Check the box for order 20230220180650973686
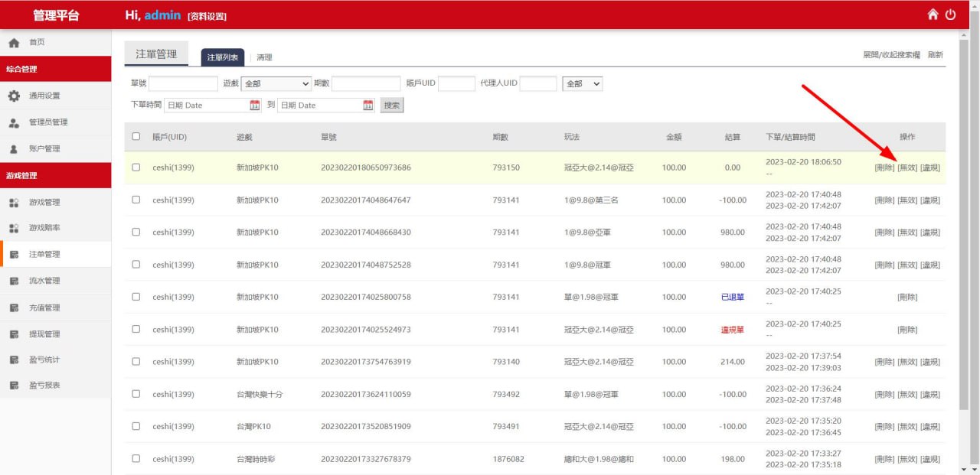 tap(136, 168)
